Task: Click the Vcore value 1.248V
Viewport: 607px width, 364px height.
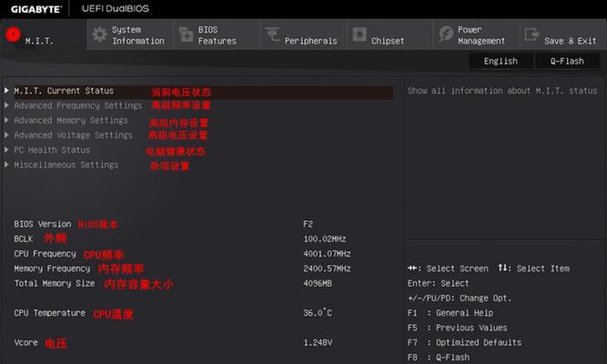Action: (x=318, y=343)
